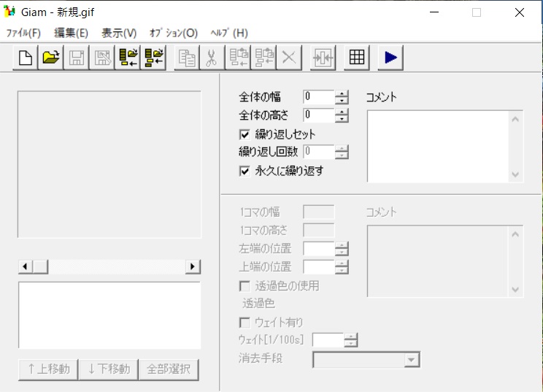The height and width of the screenshot is (392, 543).
Task: Decrease 上端の位置 with down spinner
Action: coord(342,270)
